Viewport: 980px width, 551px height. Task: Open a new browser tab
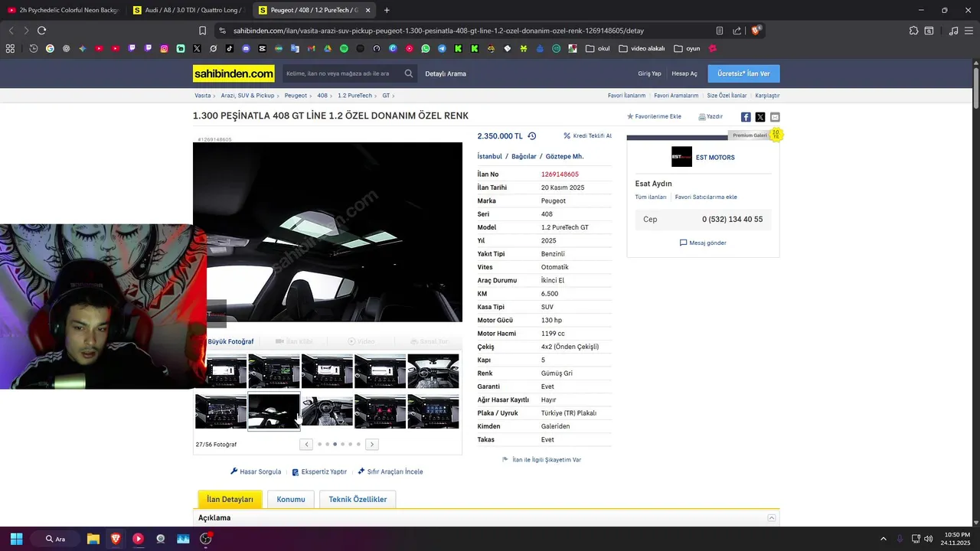click(x=387, y=10)
